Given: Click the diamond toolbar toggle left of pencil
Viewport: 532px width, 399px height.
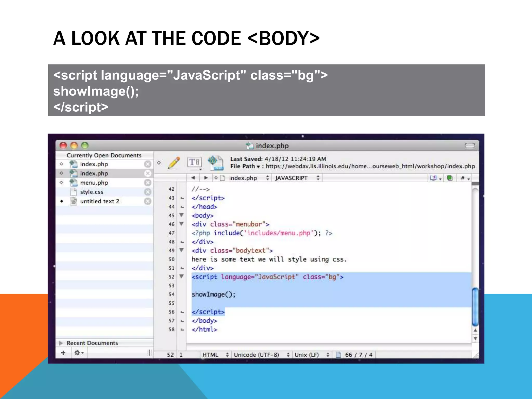Looking at the screenshot, I should coord(159,163).
